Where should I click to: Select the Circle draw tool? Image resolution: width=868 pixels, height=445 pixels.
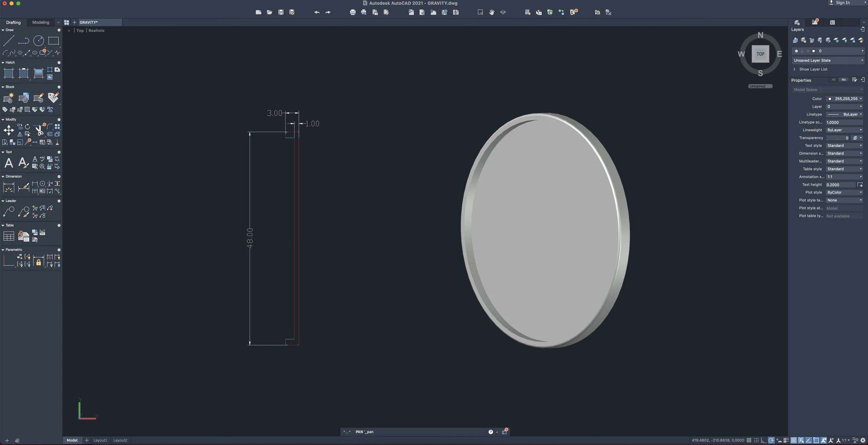coord(39,41)
